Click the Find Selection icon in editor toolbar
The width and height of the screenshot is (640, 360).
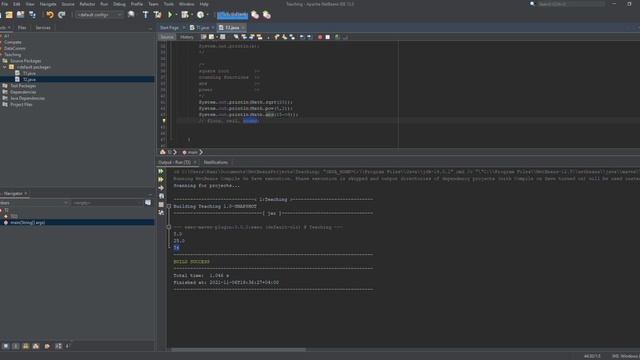click(236, 37)
